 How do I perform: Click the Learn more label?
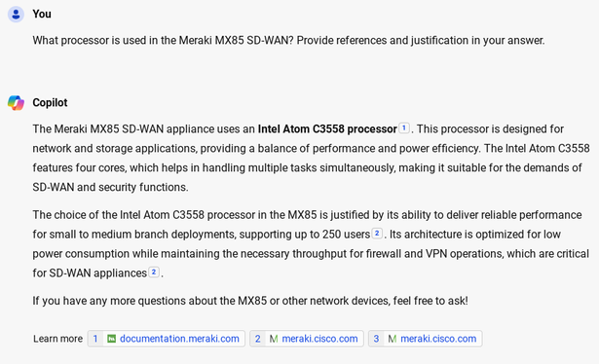click(x=57, y=339)
